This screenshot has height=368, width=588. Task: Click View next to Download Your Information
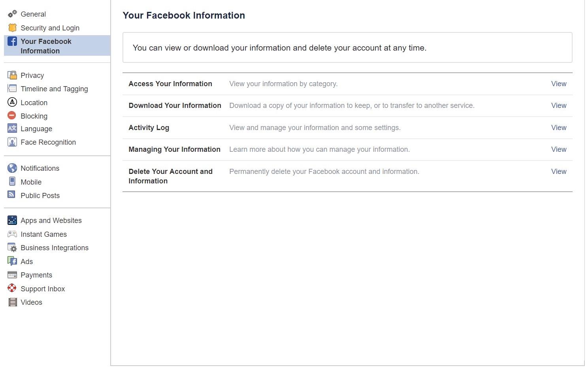pos(558,106)
